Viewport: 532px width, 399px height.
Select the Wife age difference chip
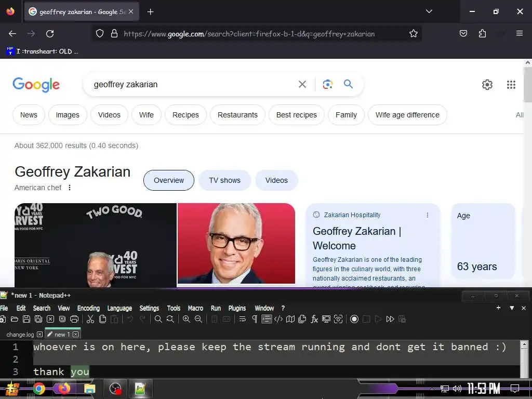[407, 115]
